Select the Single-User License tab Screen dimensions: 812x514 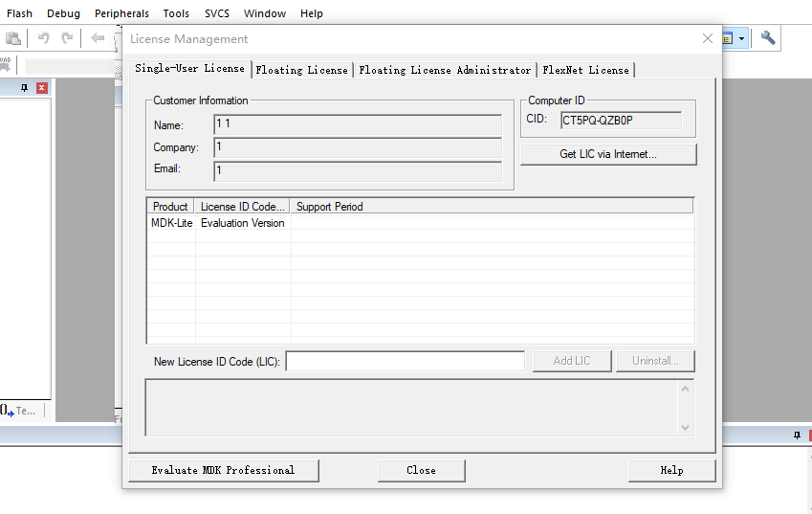point(190,68)
